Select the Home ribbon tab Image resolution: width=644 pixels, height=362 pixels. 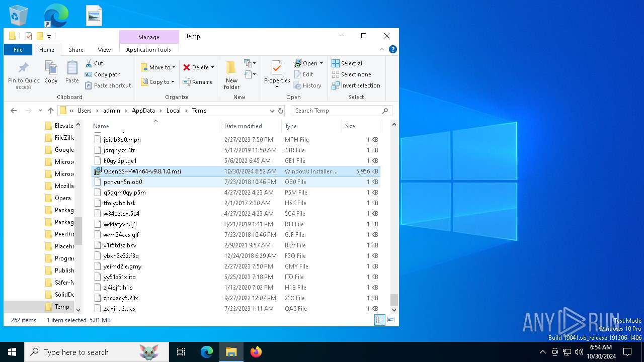coord(47,50)
